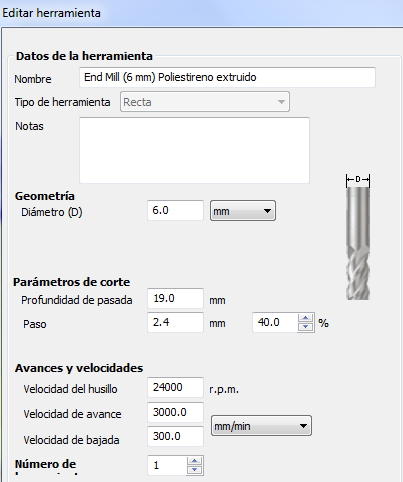Open the mm/min feed units dropdown
Image resolution: width=403 pixels, height=482 pixels.
tap(261, 426)
